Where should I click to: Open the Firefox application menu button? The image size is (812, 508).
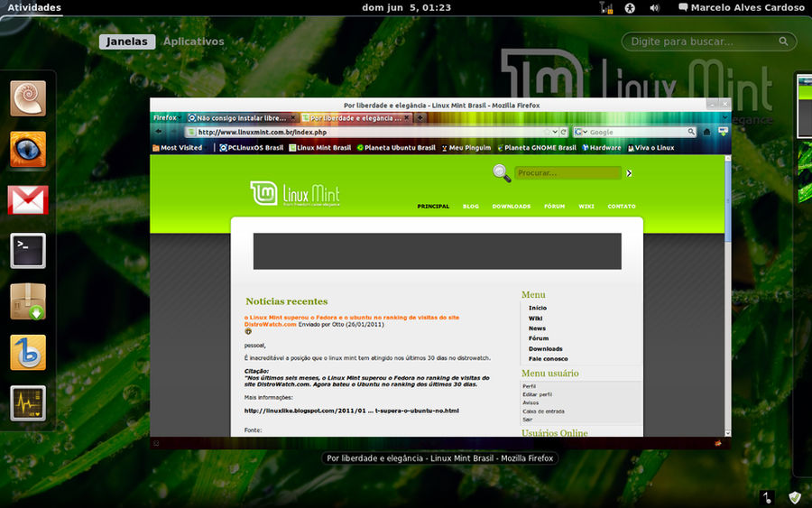[x=166, y=118]
